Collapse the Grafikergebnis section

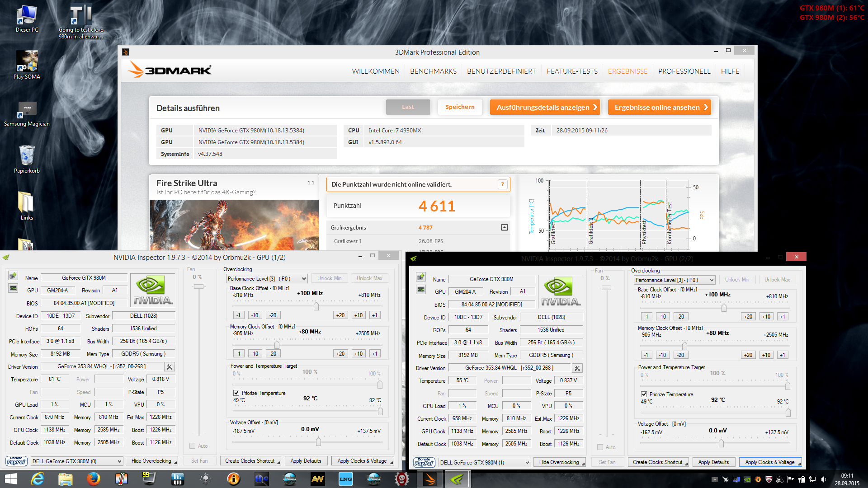(x=505, y=228)
